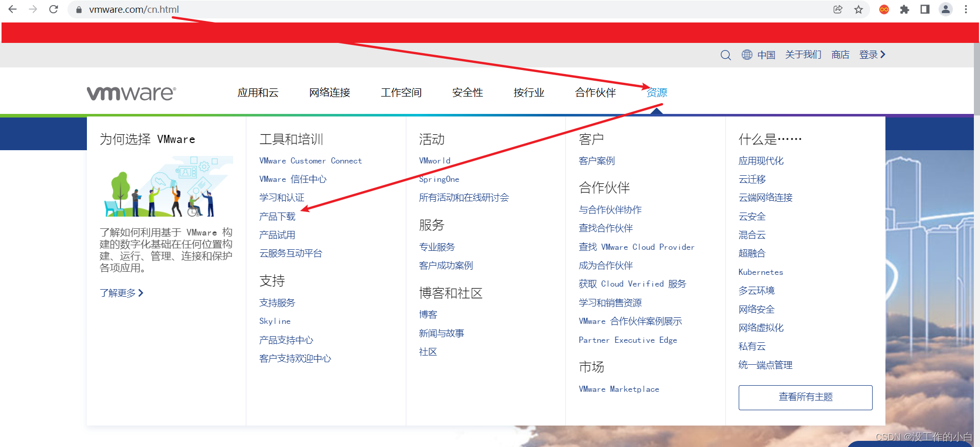The width and height of the screenshot is (980, 447).
Task: Reload the page with the refresh icon
Action: tap(54, 9)
